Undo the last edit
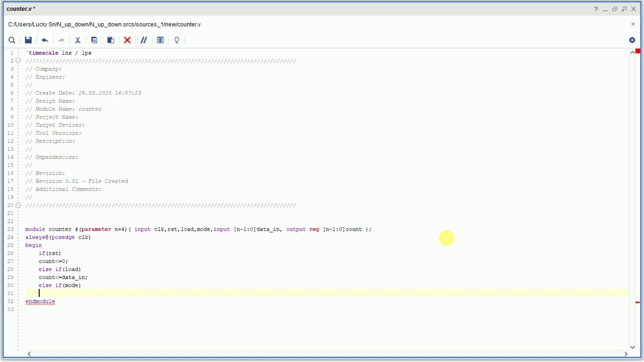The height and width of the screenshot is (362, 644). 45,40
